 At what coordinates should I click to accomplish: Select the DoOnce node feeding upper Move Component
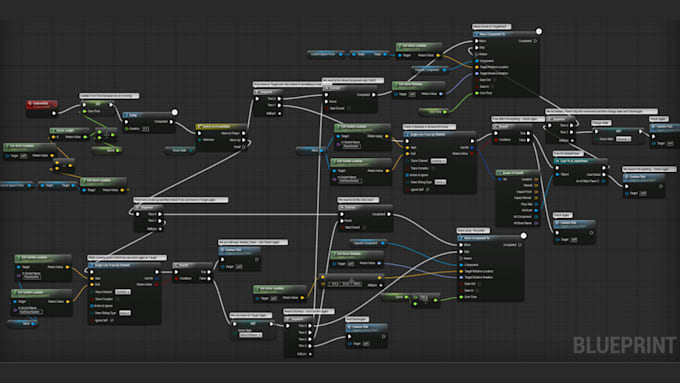click(350, 98)
